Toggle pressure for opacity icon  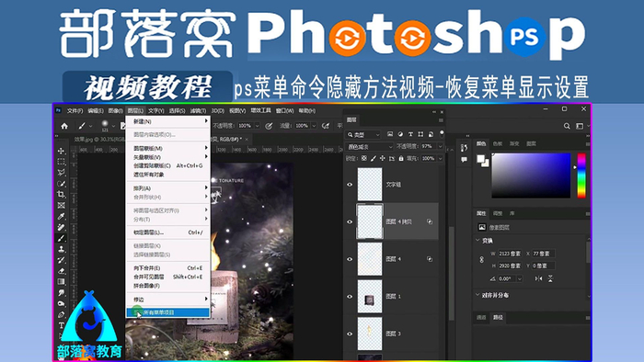[x=269, y=126]
